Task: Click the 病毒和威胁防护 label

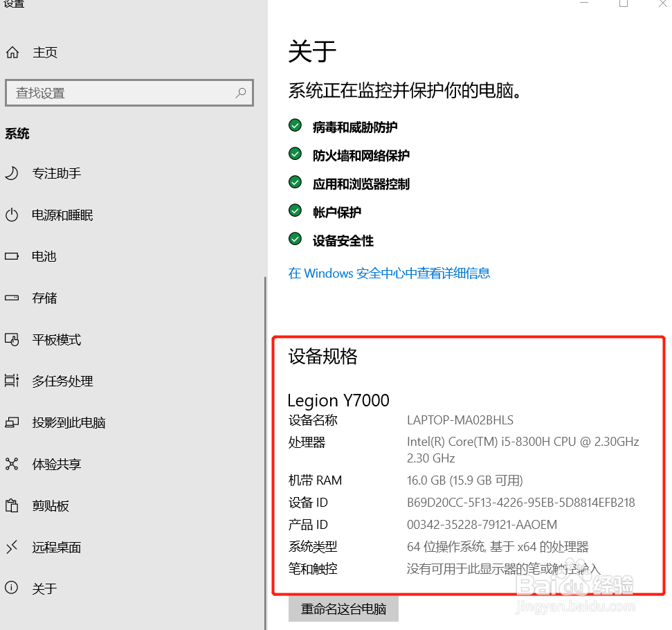Action: (x=355, y=127)
